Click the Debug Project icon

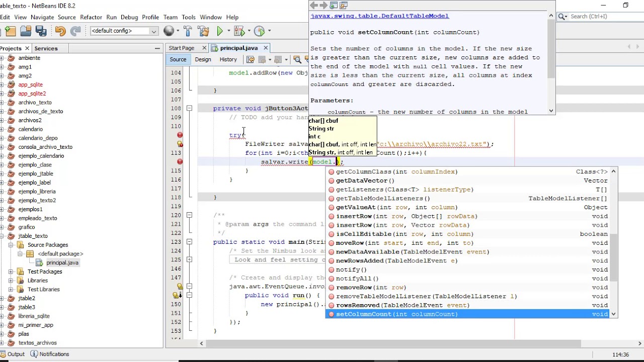(x=239, y=31)
